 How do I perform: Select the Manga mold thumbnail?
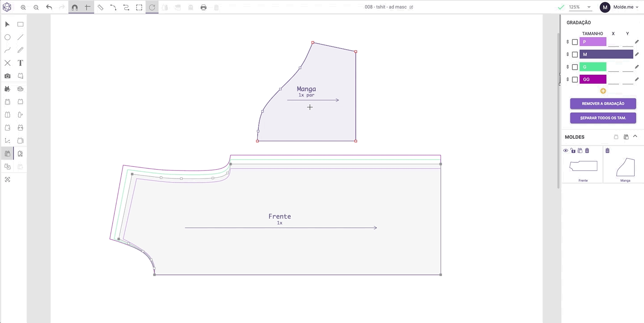pos(625,167)
